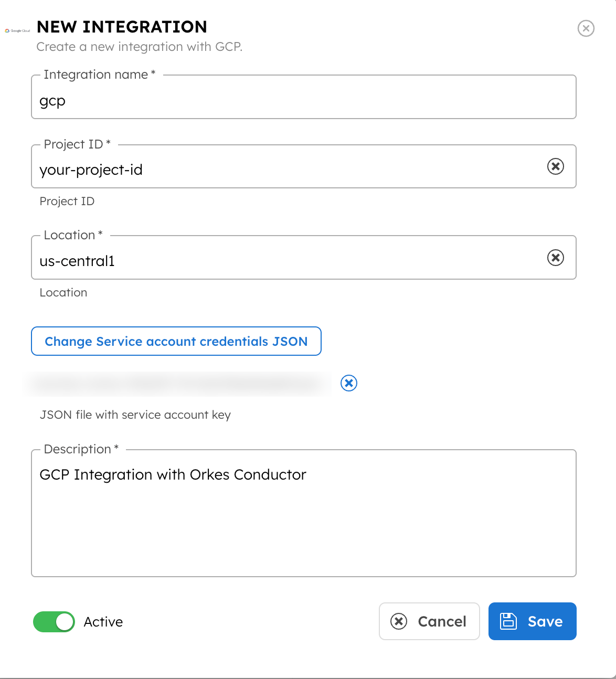The width and height of the screenshot is (616, 679).
Task: Dismiss the dialog via the top-right X icon
Action: pyautogui.click(x=586, y=29)
